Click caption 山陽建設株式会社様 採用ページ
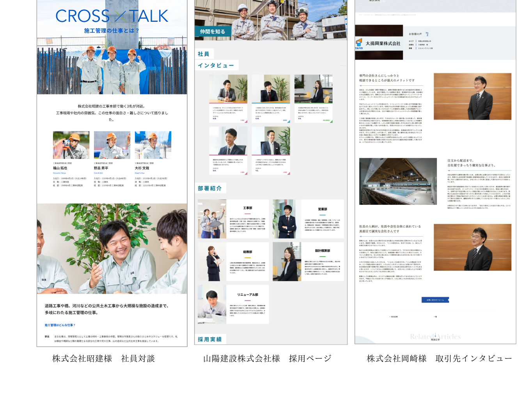Viewport: 532px width, 399px height. click(267, 358)
